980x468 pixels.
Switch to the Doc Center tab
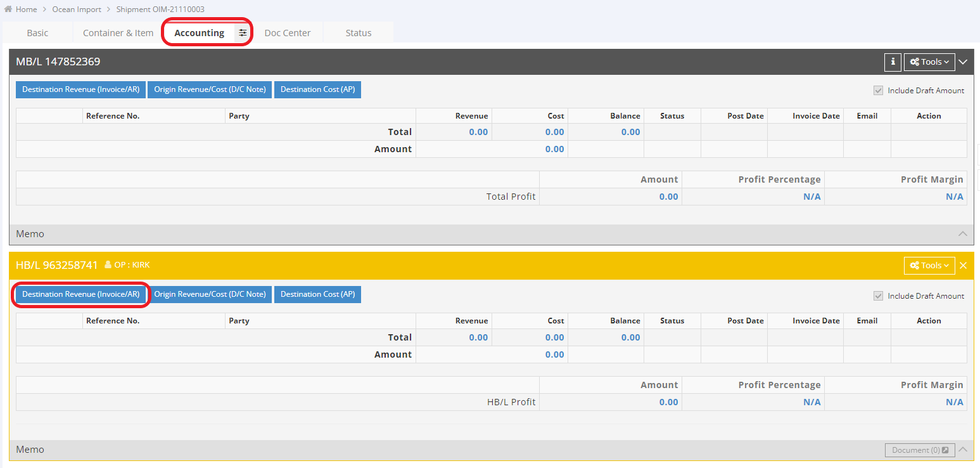pos(287,32)
